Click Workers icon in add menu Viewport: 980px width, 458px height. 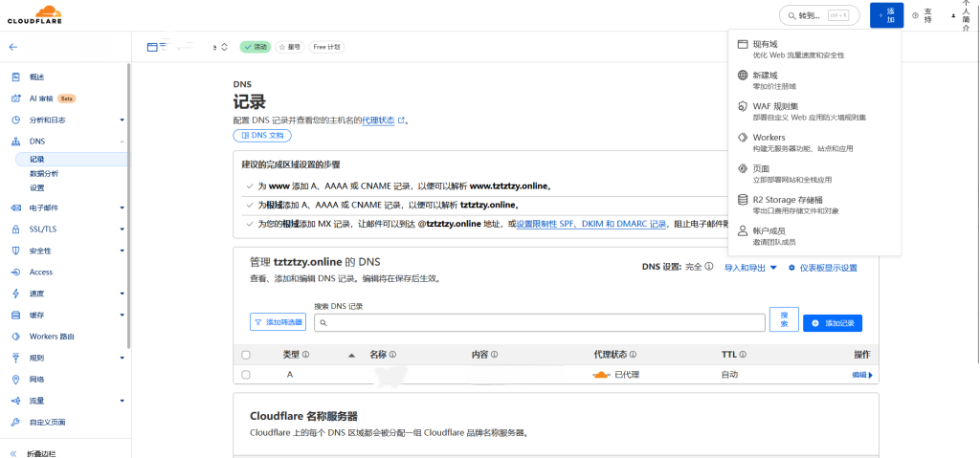click(x=743, y=138)
